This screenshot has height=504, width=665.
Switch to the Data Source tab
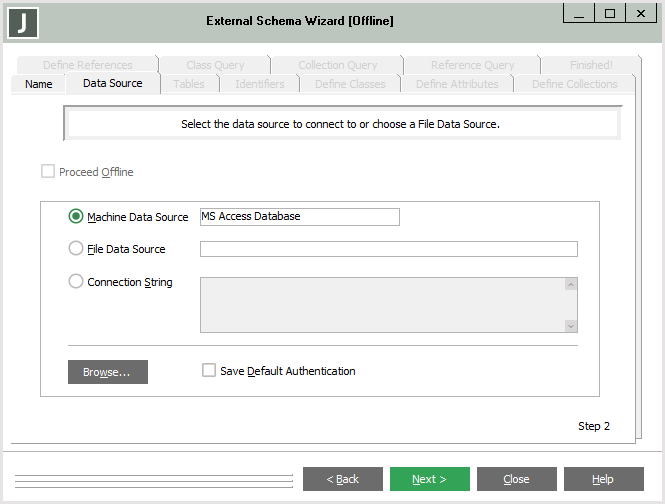[x=113, y=83]
